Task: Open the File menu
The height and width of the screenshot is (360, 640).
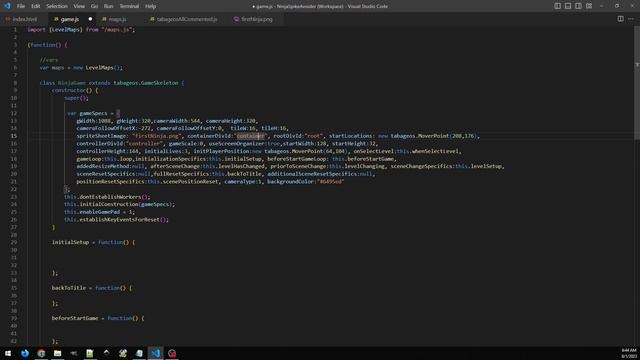Action: 21,6
